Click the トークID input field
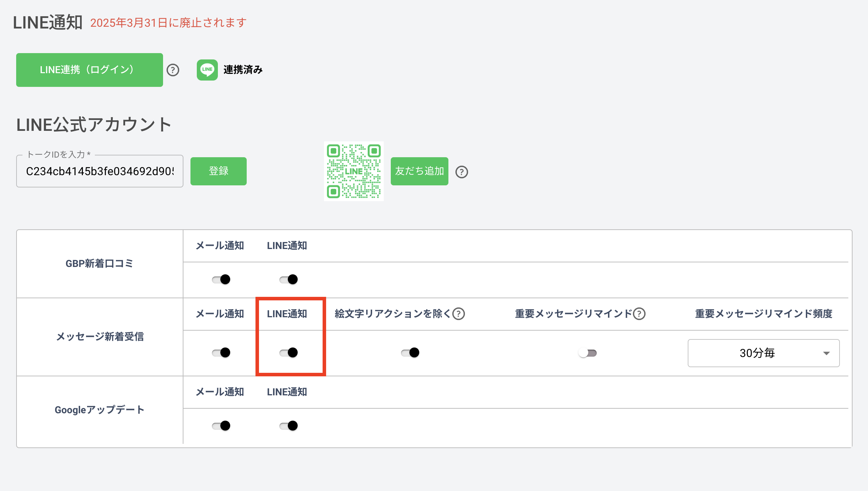 click(x=100, y=171)
